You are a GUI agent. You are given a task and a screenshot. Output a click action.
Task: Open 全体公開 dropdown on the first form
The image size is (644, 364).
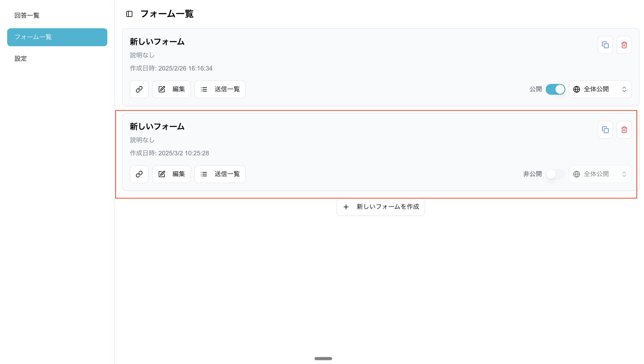(x=600, y=89)
